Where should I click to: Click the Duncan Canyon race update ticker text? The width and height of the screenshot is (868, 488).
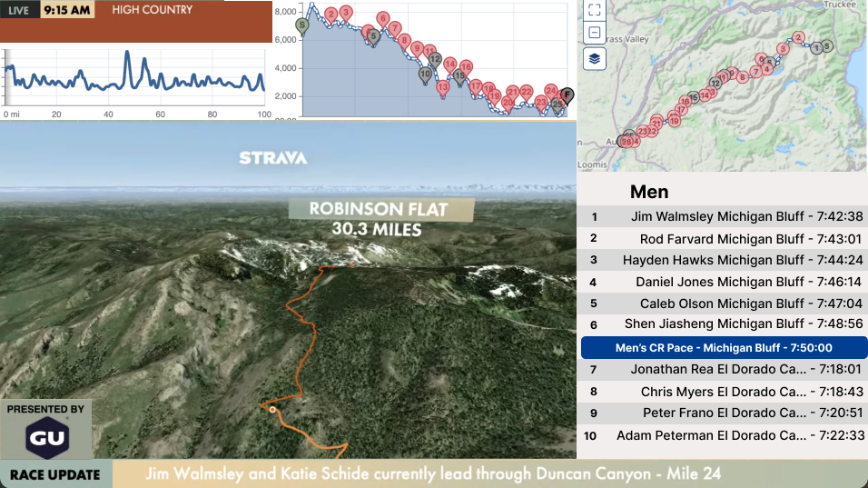(x=433, y=474)
